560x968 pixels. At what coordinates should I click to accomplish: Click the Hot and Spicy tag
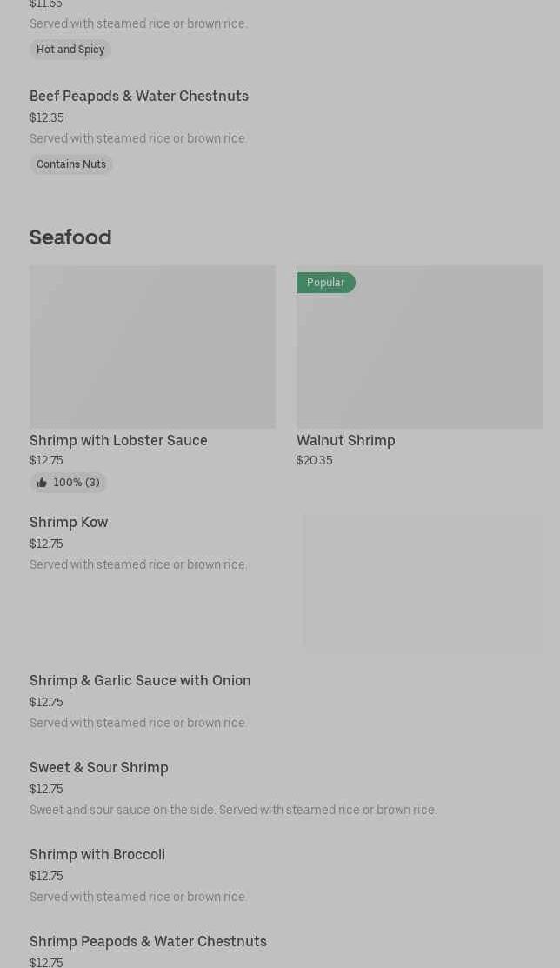(x=70, y=50)
